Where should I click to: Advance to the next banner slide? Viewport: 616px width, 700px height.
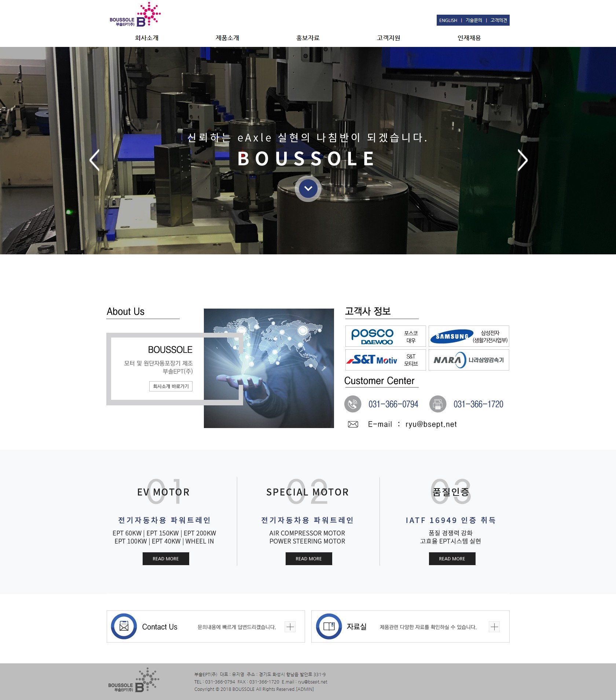522,160
